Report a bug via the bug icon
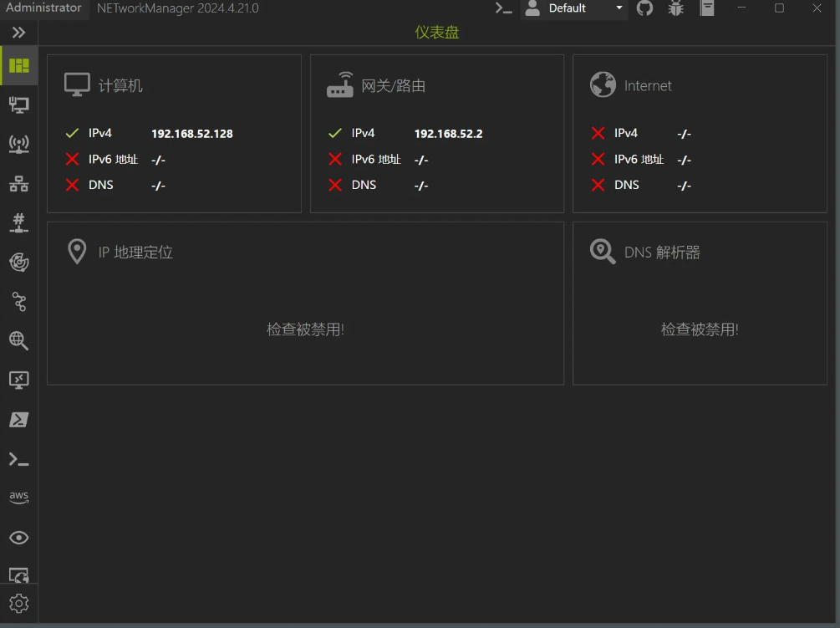The width and height of the screenshot is (840, 628). click(675, 9)
